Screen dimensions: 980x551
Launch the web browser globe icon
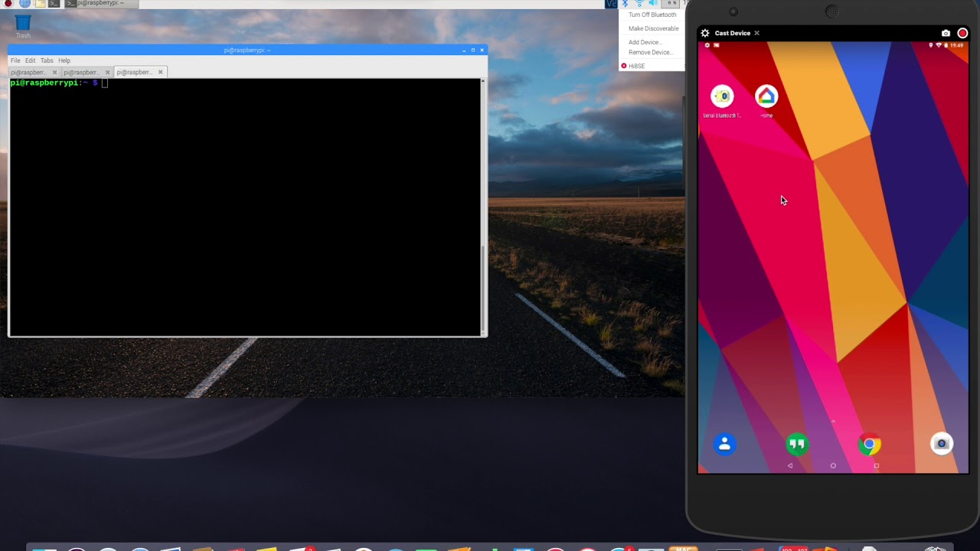tap(24, 3)
